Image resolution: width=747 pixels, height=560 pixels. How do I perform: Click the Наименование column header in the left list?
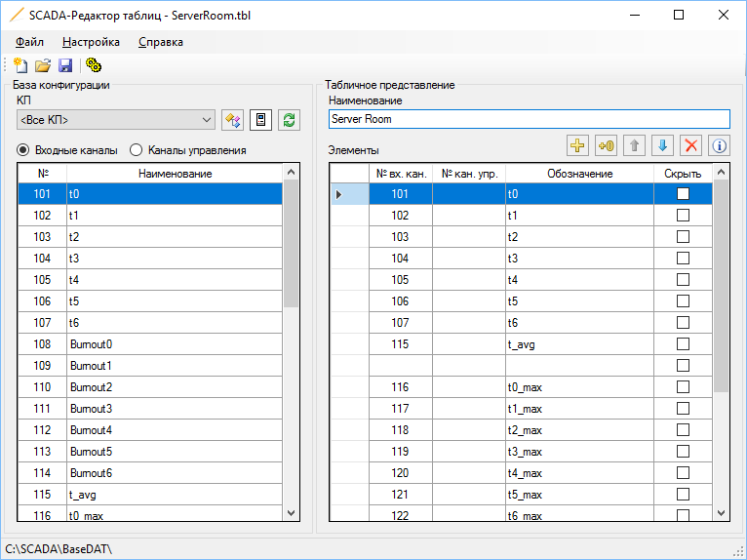pyautogui.click(x=174, y=173)
